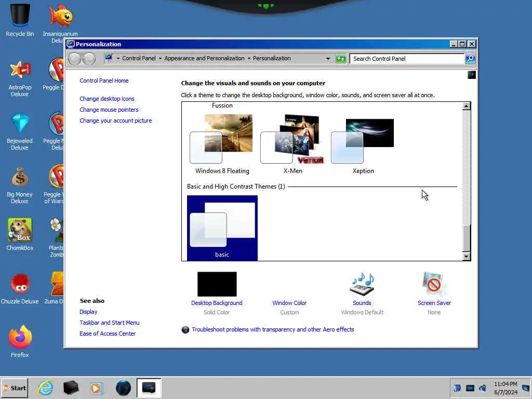532x399 pixels.
Task: Open the Recycle Bin desktop icon
Action: coord(20,20)
